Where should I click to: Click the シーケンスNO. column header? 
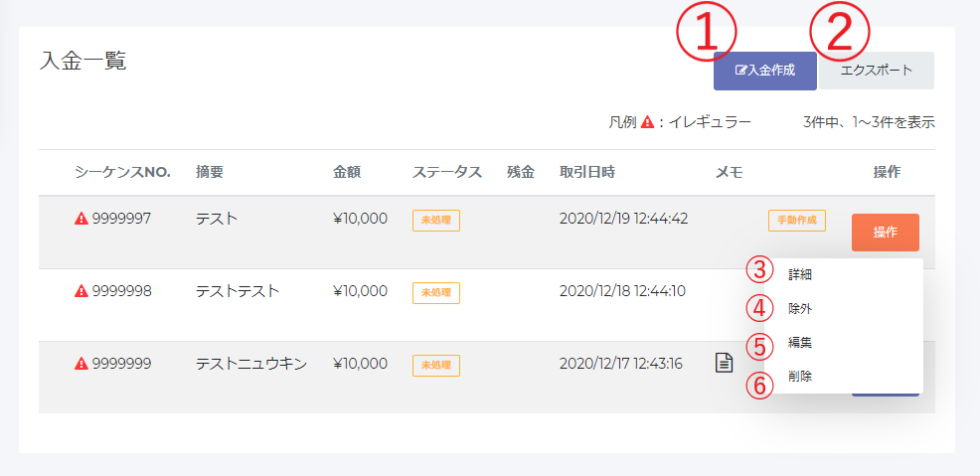coord(122,172)
